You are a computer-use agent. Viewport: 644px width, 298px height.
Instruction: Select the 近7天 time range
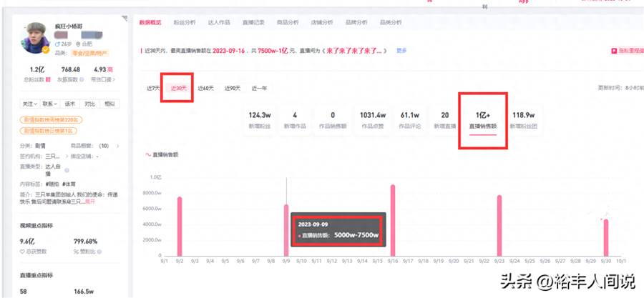click(x=153, y=88)
